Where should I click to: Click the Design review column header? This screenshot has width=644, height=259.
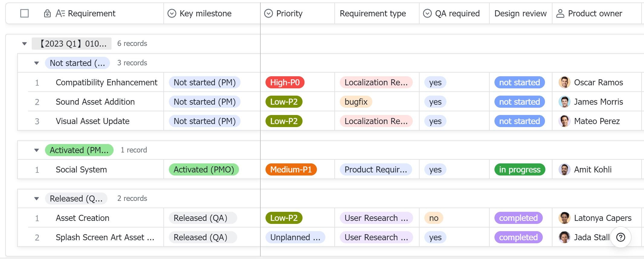(x=520, y=14)
